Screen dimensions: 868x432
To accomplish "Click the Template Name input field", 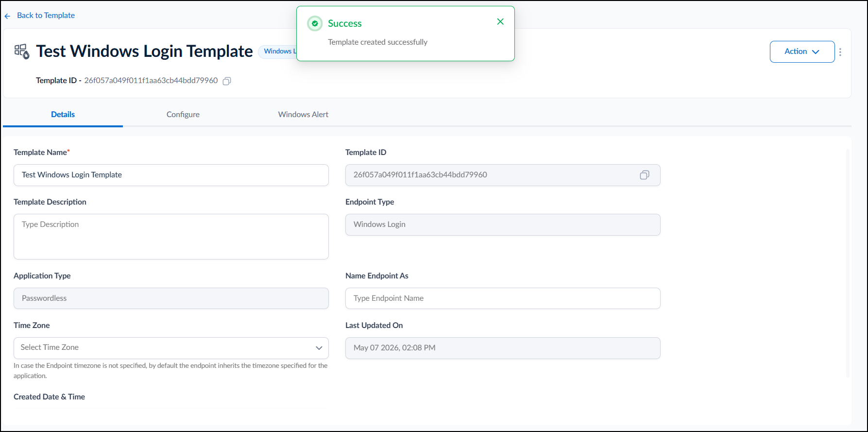I will click(x=171, y=175).
